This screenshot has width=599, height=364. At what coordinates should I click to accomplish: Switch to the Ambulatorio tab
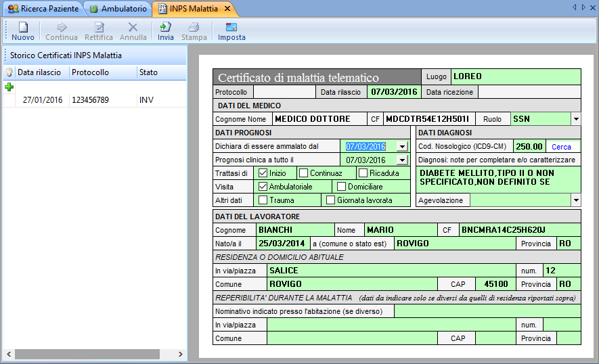point(118,9)
